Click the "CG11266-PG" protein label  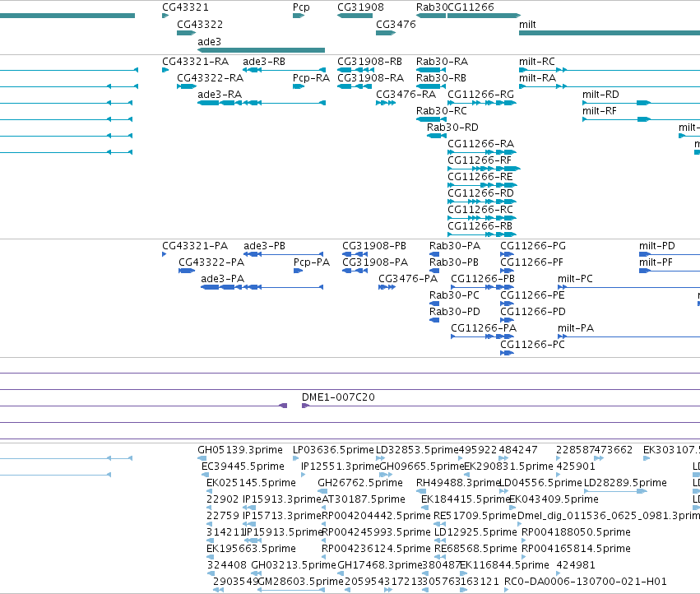(x=533, y=246)
